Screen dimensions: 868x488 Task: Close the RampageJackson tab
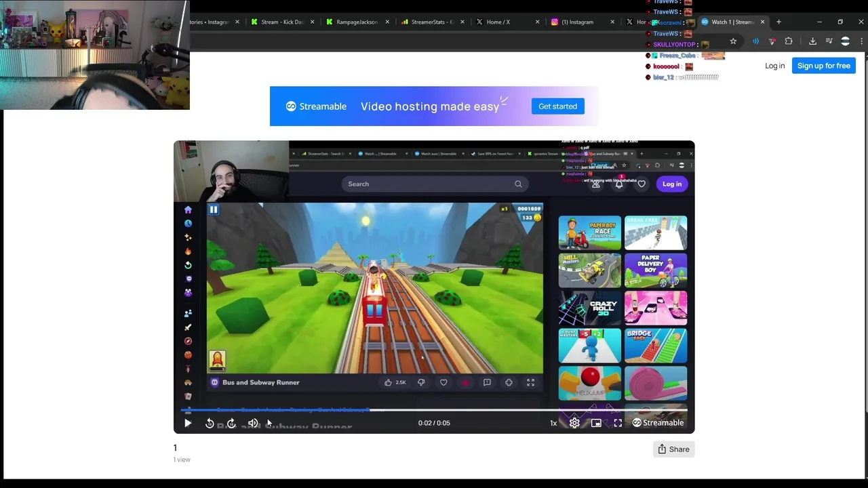(387, 22)
